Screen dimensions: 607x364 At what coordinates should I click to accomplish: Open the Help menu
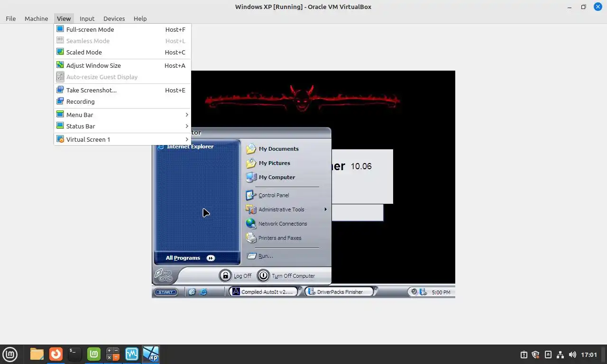coord(140,18)
